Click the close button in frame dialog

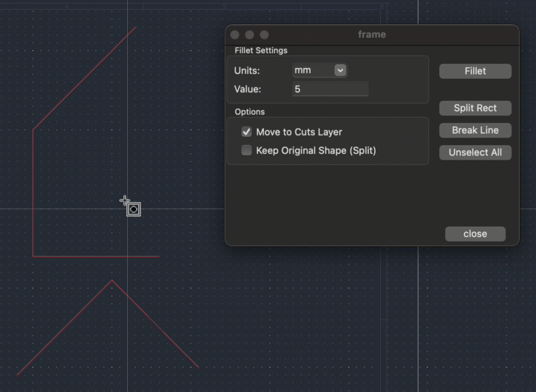point(475,234)
